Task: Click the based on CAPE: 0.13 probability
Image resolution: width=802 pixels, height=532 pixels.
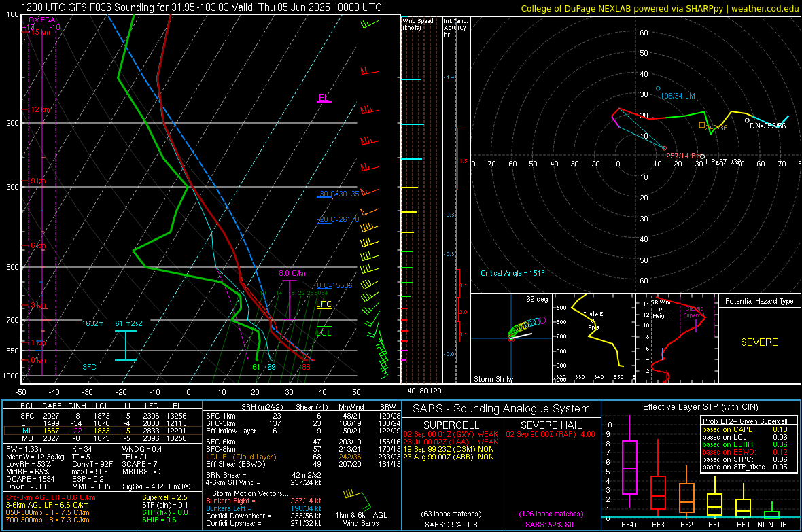Action: 745,429
